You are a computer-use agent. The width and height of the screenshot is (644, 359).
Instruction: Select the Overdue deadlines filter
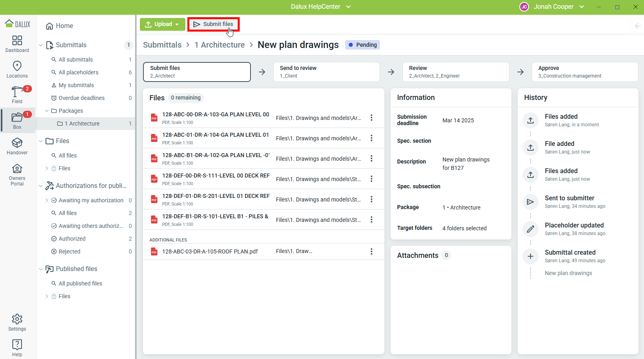click(81, 98)
